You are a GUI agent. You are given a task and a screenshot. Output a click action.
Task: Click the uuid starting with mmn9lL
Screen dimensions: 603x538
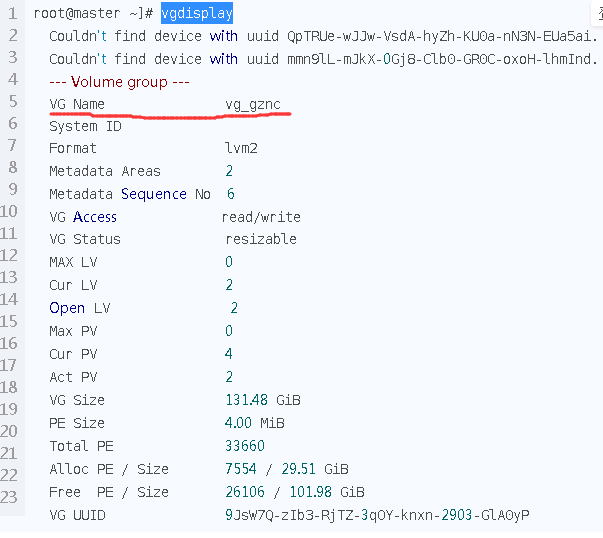click(x=442, y=59)
